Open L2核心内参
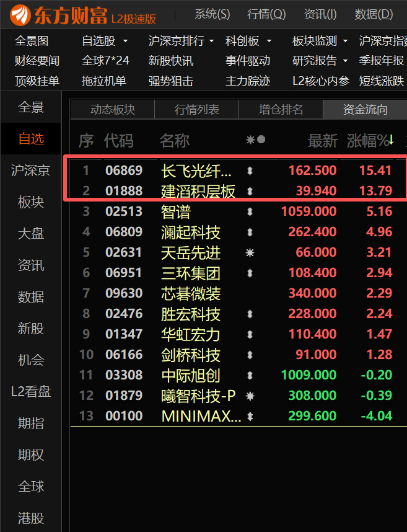 pyautogui.click(x=321, y=81)
